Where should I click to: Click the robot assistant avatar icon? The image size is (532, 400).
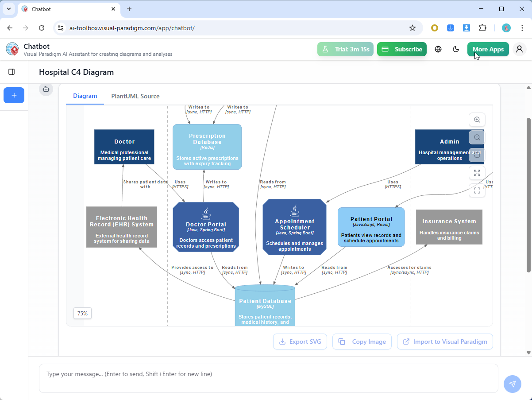[46, 89]
